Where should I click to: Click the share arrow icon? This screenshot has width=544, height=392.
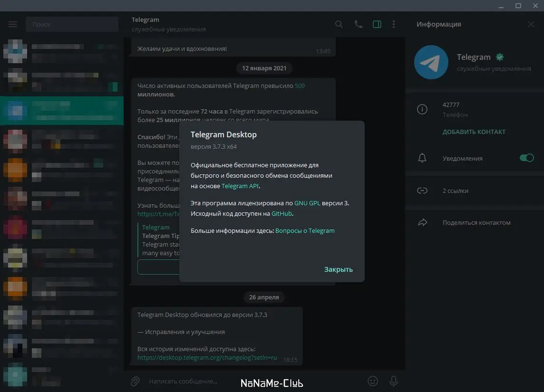pyautogui.click(x=422, y=222)
